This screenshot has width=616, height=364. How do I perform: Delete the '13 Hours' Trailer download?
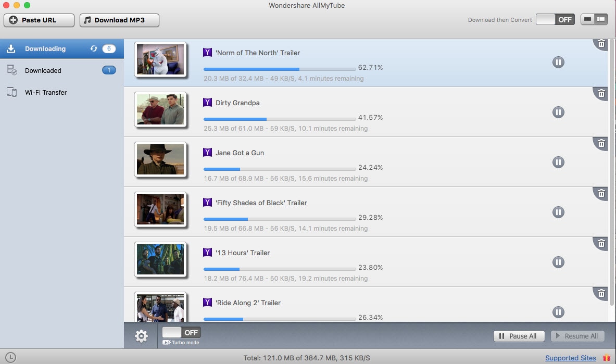(601, 243)
